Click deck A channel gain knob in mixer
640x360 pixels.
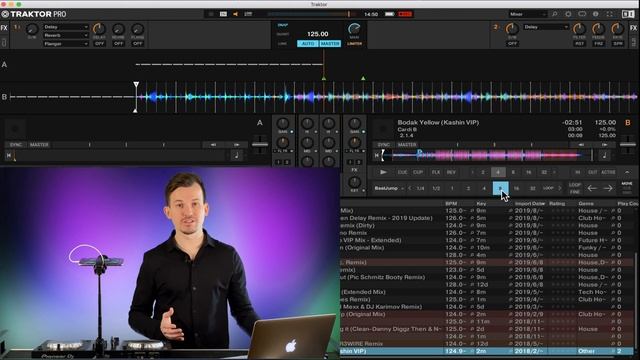pyautogui.click(x=282, y=123)
